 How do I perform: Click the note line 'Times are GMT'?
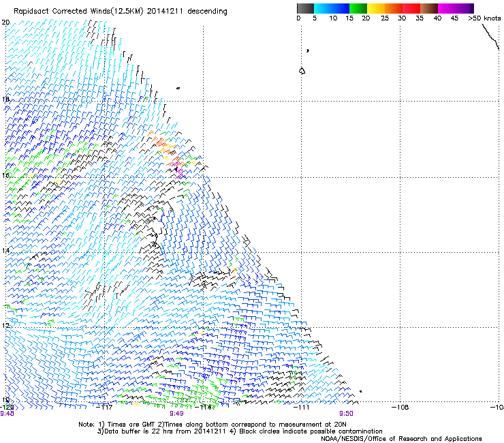[x=131, y=425]
